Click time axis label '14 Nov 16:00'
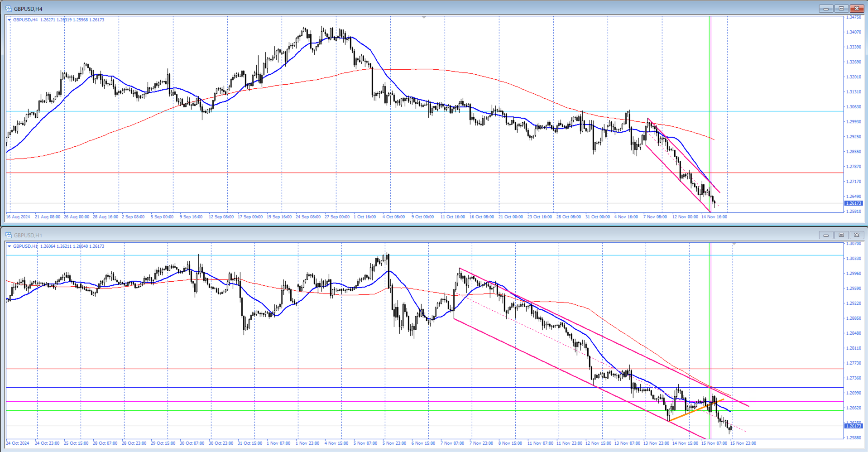 click(x=714, y=217)
